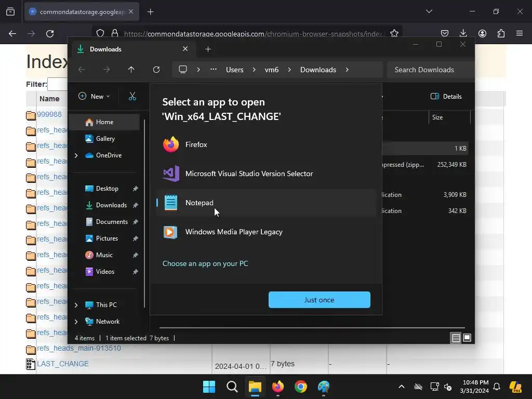Go up one folder level
Screen dimensions: 532x399
(x=131, y=70)
